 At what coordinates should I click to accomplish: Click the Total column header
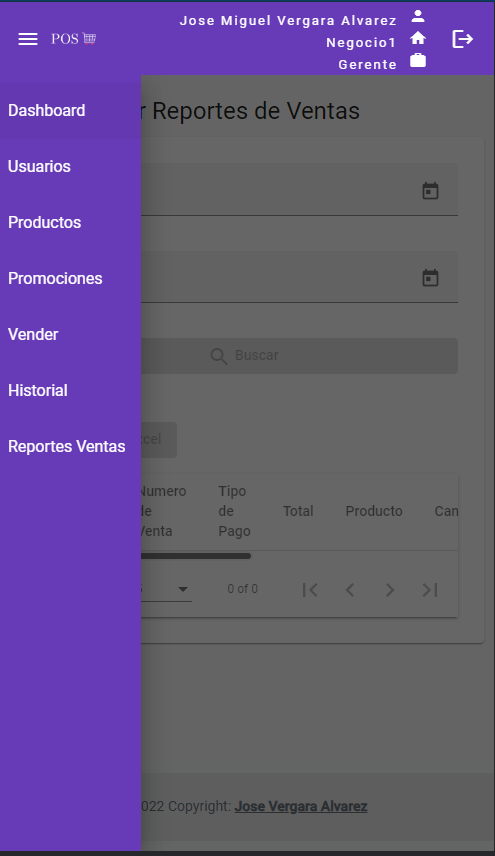(298, 511)
